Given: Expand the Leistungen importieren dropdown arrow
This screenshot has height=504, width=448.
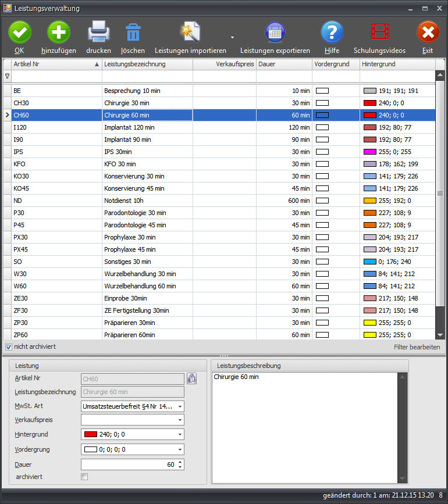Looking at the screenshot, I should click(x=232, y=37).
